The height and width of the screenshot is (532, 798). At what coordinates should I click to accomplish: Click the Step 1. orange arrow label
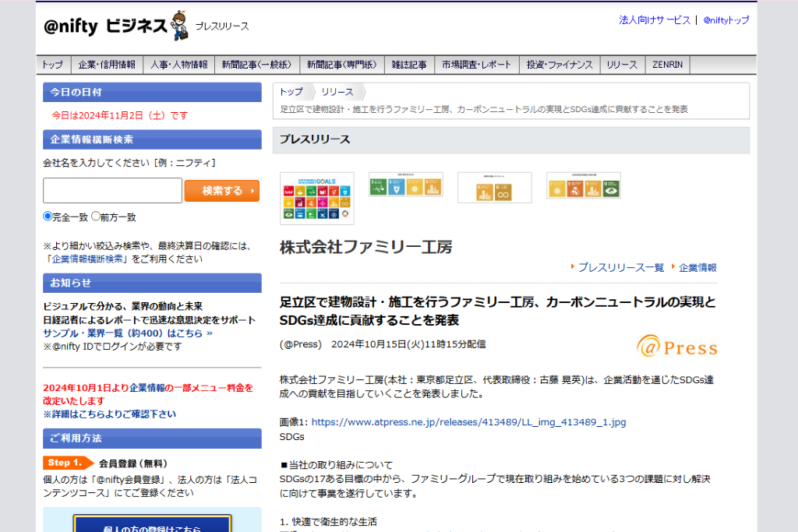pos(69,463)
